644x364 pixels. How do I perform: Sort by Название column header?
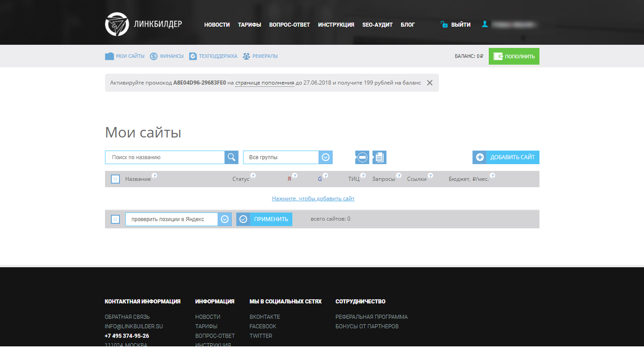[138, 179]
